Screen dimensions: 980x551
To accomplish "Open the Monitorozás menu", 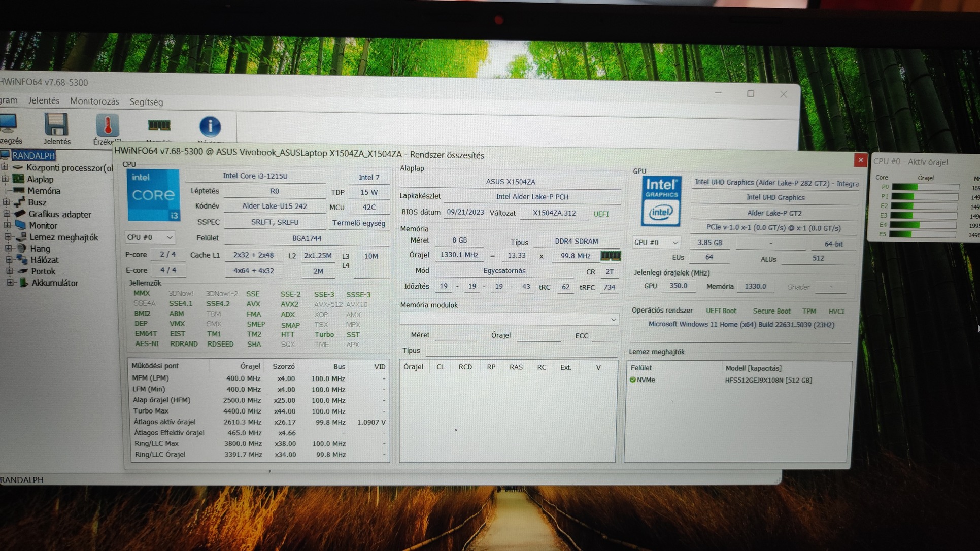I will coord(94,101).
